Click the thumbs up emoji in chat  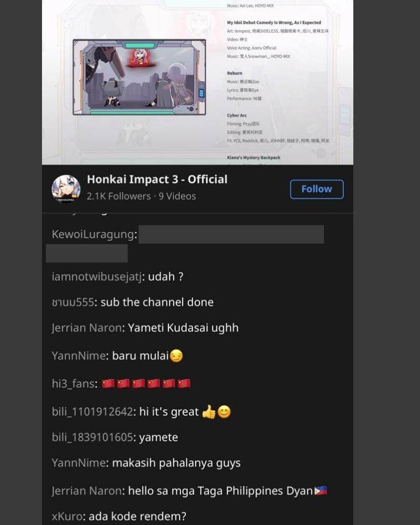209,411
